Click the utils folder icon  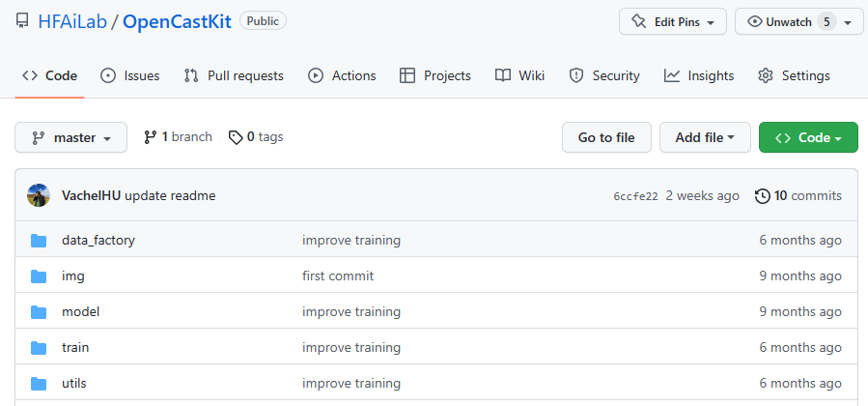click(x=39, y=384)
